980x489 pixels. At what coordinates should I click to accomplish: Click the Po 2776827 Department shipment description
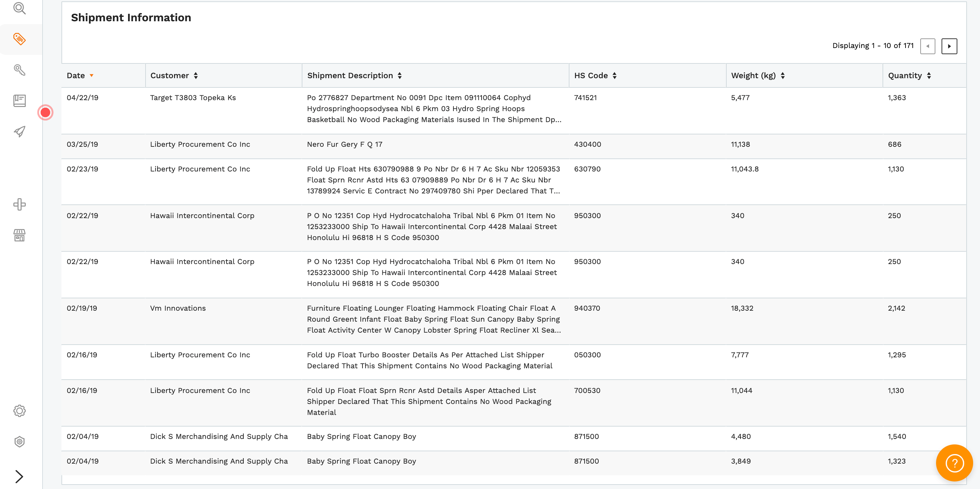pyautogui.click(x=434, y=109)
